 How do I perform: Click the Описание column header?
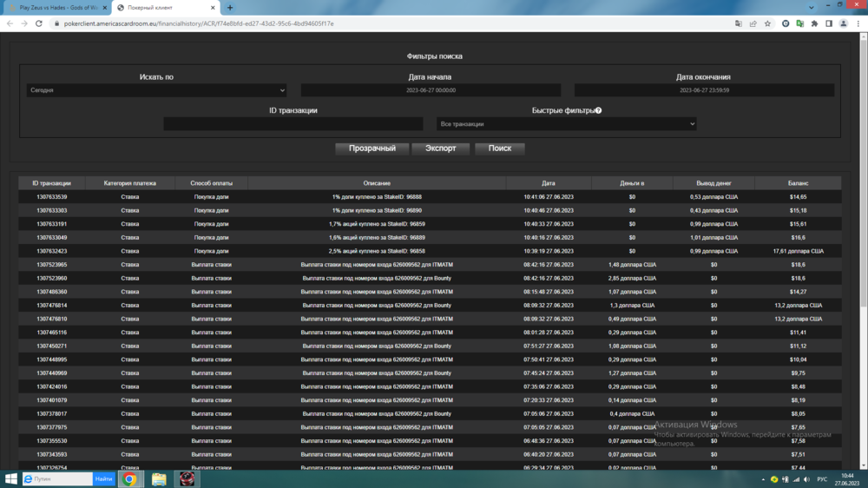377,183
